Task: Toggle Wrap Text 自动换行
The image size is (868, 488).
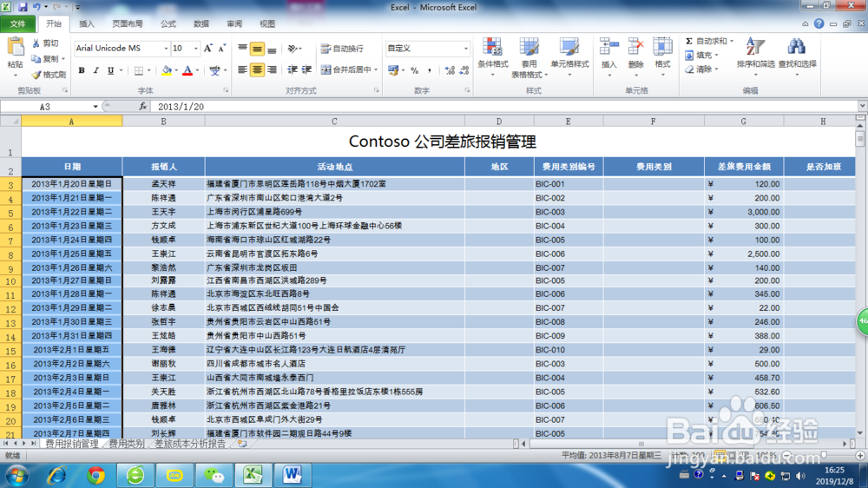Action: [342, 49]
